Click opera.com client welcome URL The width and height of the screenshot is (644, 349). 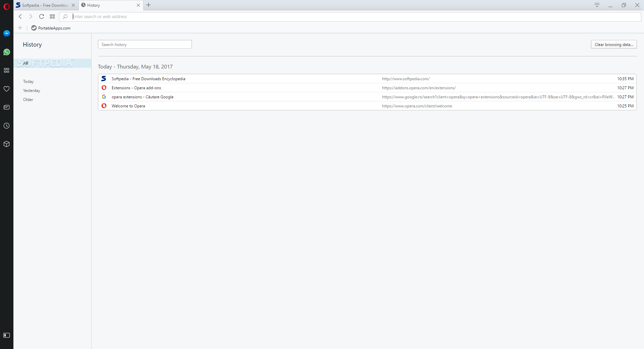click(x=417, y=106)
